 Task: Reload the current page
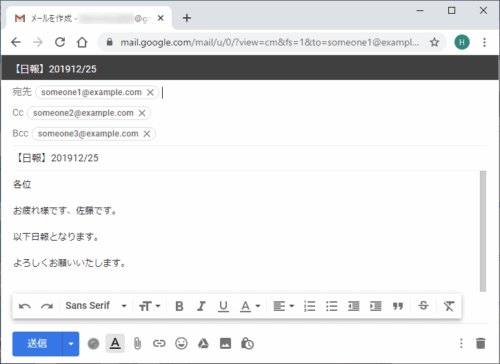coord(60,42)
